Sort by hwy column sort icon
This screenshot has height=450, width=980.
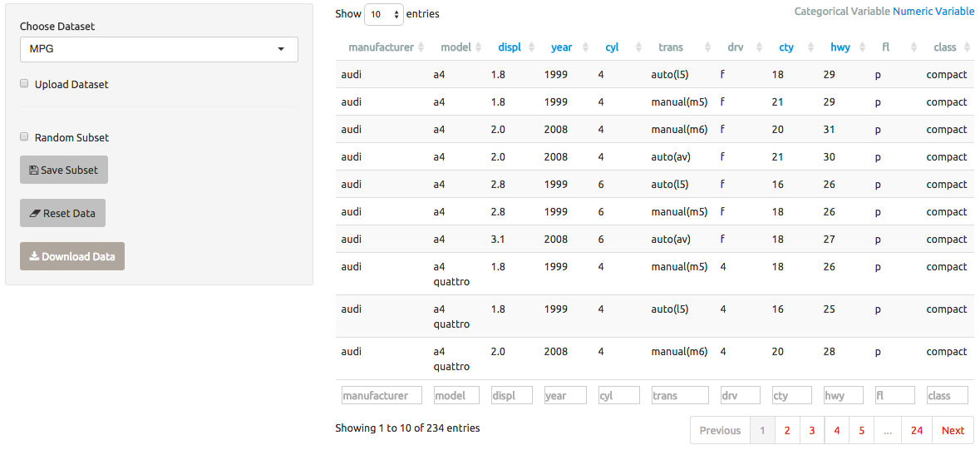tap(863, 47)
